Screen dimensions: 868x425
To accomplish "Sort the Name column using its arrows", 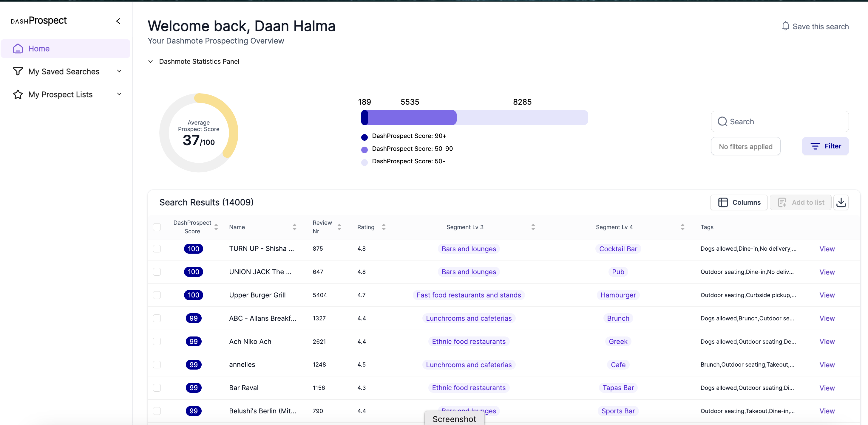I will tap(294, 227).
